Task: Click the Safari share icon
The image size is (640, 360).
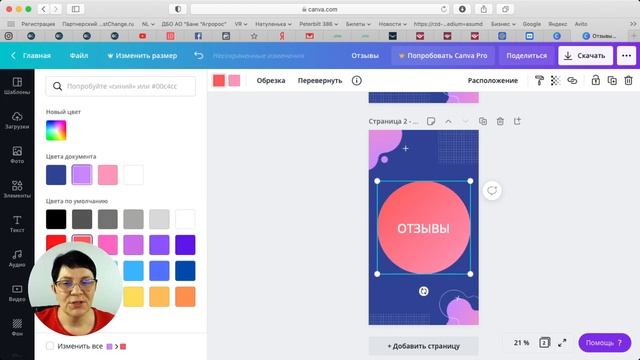Action: (x=484, y=9)
